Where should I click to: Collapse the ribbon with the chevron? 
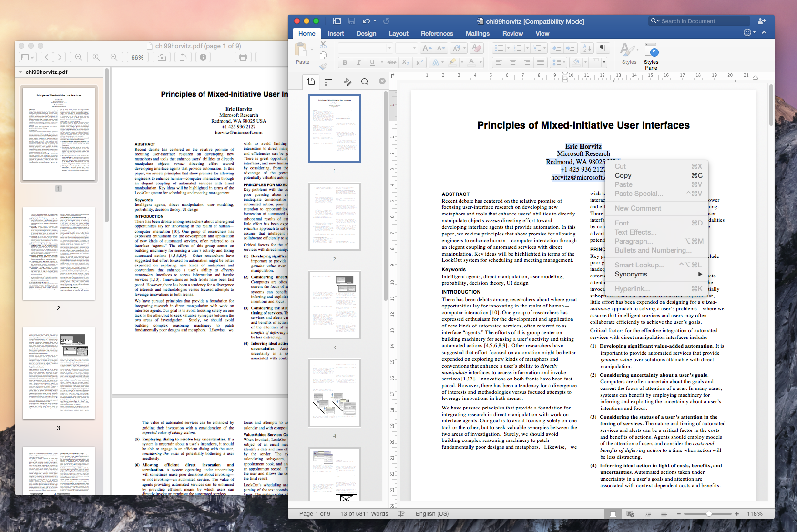(764, 32)
